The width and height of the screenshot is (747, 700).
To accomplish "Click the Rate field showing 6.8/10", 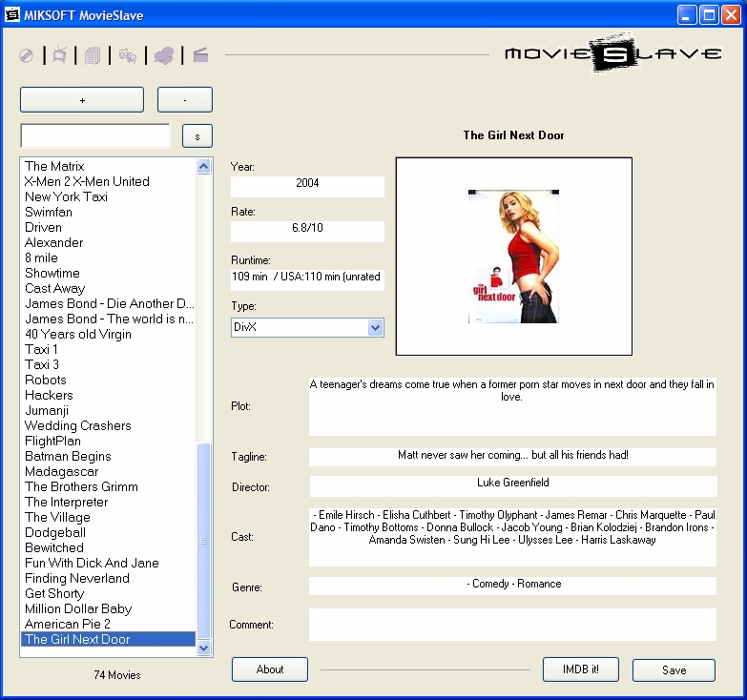I will 307,232.
